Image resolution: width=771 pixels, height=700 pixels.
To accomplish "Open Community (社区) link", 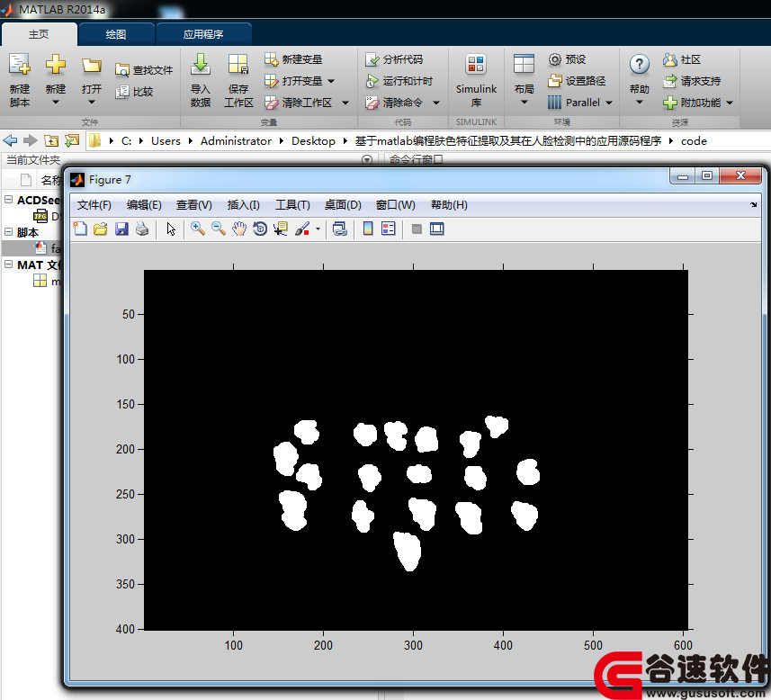I will click(682, 59).
